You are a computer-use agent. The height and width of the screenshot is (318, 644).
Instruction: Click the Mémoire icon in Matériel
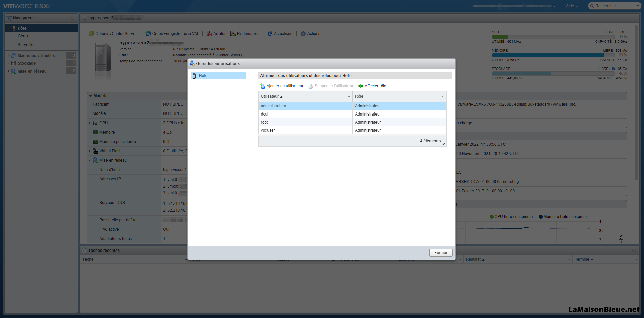point(95,132)
